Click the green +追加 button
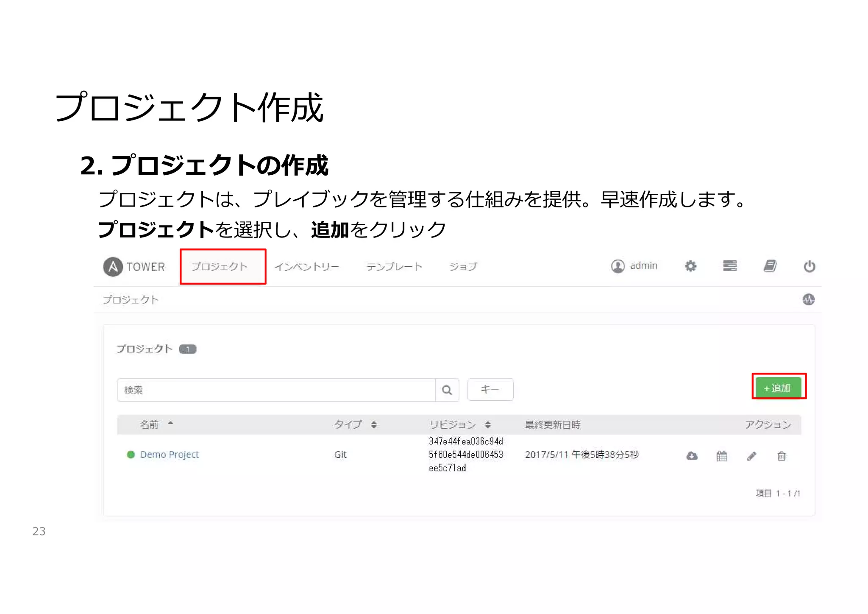 [778, 388]
